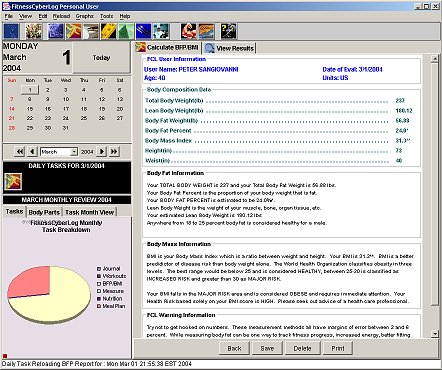The height and width of the screenshot is (370, 442).
Task: Jump back one year with double-left arrow
Action: tap(20, 152)
